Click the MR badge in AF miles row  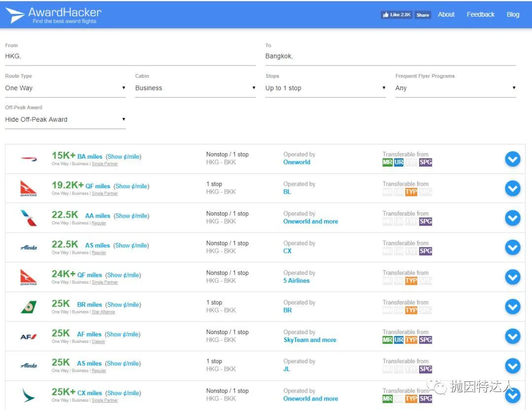[x=387, y=340]
